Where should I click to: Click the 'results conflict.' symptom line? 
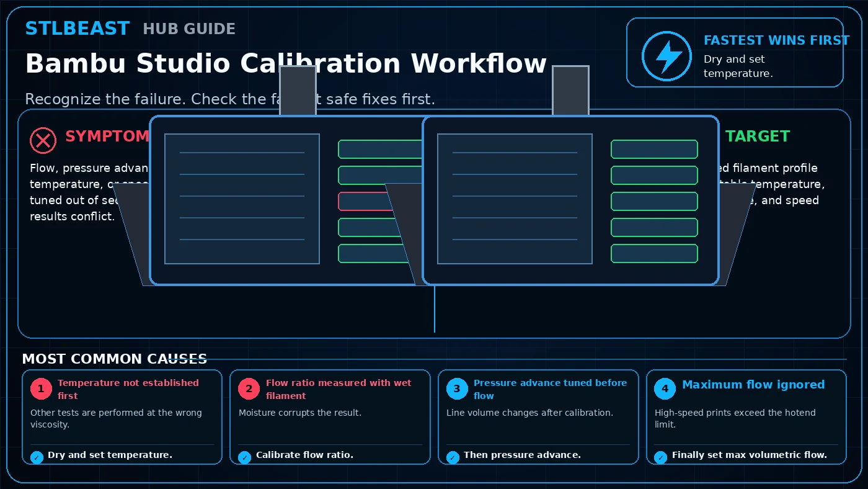(72, 217)
